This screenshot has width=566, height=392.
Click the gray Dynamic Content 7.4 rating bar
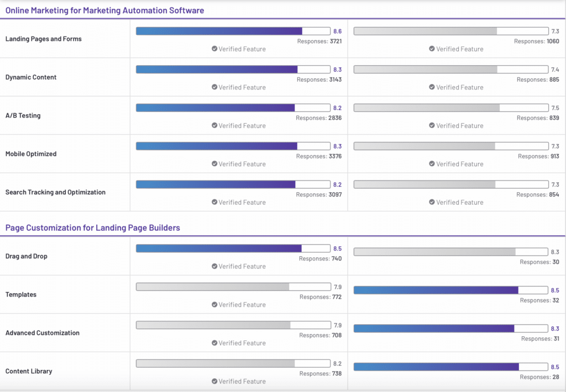point(451,69)
